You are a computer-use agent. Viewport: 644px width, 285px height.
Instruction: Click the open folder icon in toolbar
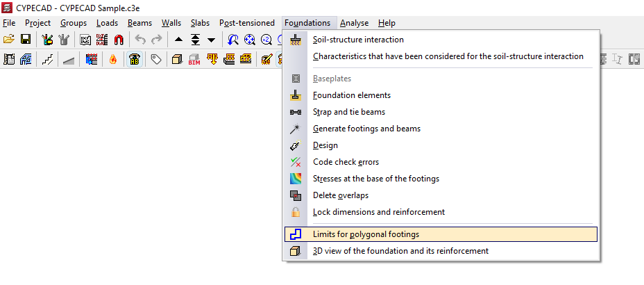pyautogui.click(x=9, y=40)
